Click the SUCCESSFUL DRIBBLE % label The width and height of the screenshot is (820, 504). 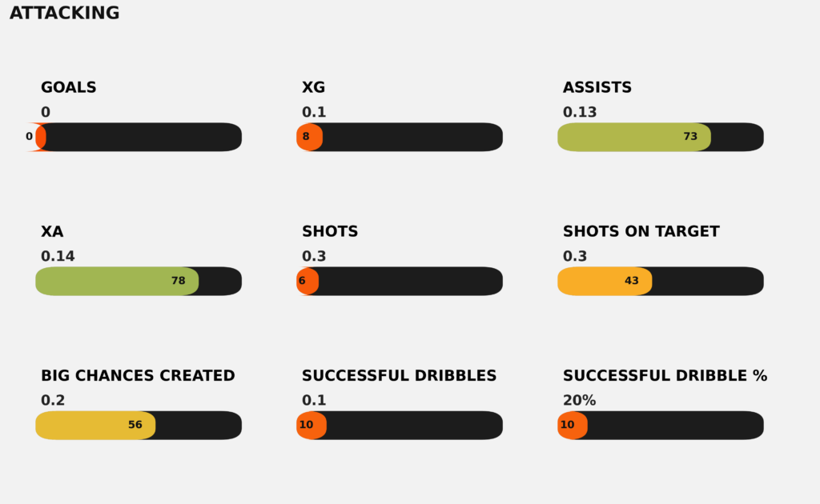point(665,375)
